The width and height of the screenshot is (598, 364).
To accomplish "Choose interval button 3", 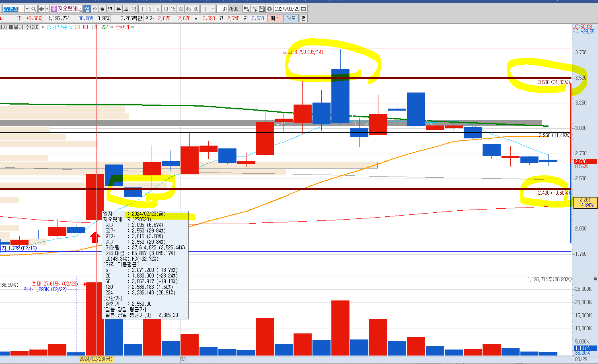I will [150, 9].
